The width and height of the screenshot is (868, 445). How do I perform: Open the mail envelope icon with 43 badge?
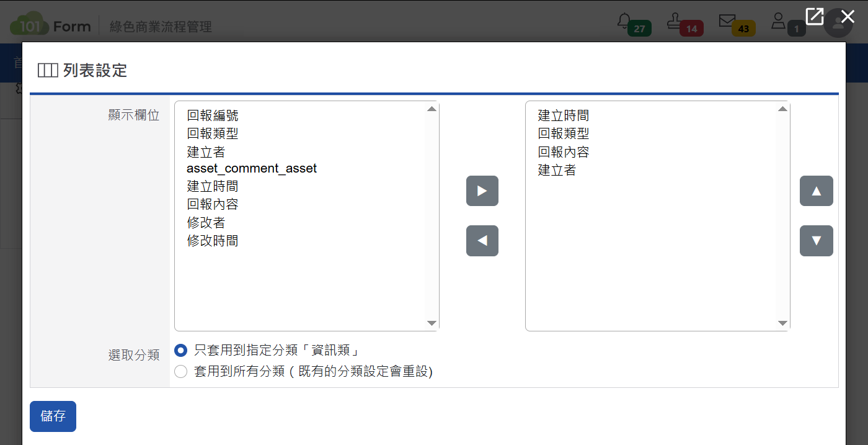point(727,20)
